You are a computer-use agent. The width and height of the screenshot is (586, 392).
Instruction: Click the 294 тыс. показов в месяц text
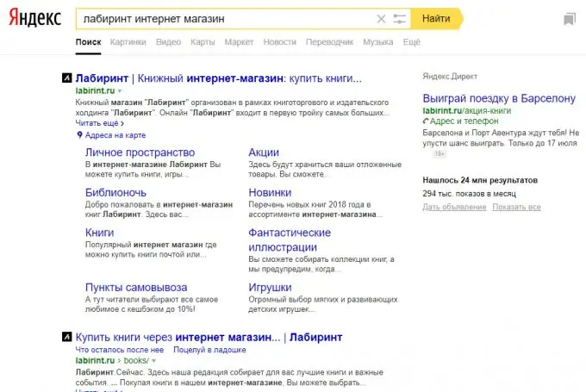pyautogui.click(x=469, y=194)
